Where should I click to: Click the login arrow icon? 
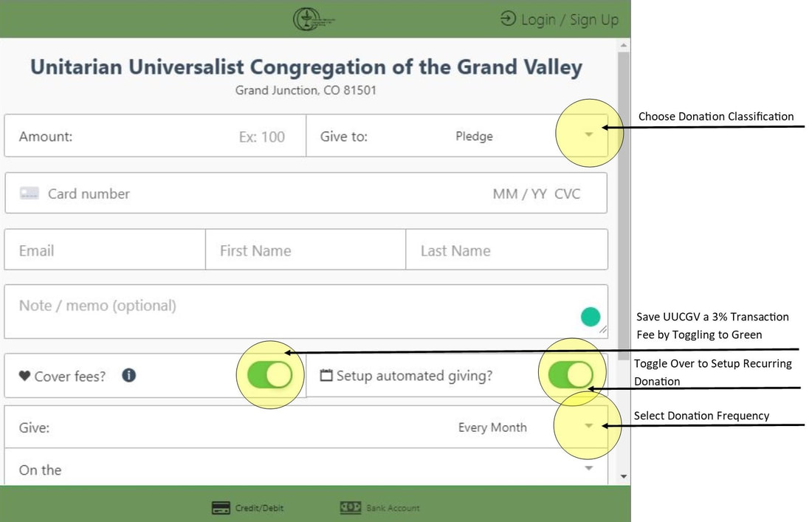tap(508, 19)
